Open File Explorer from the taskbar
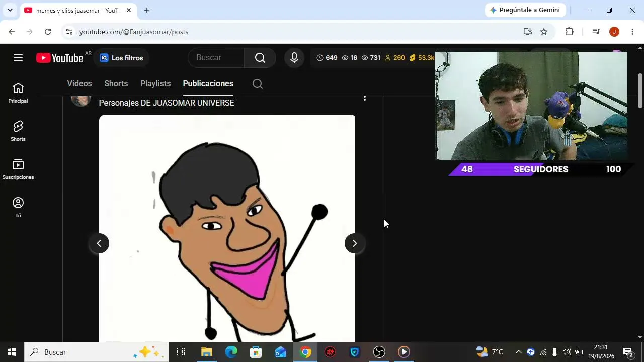 [x=207, y=352]
